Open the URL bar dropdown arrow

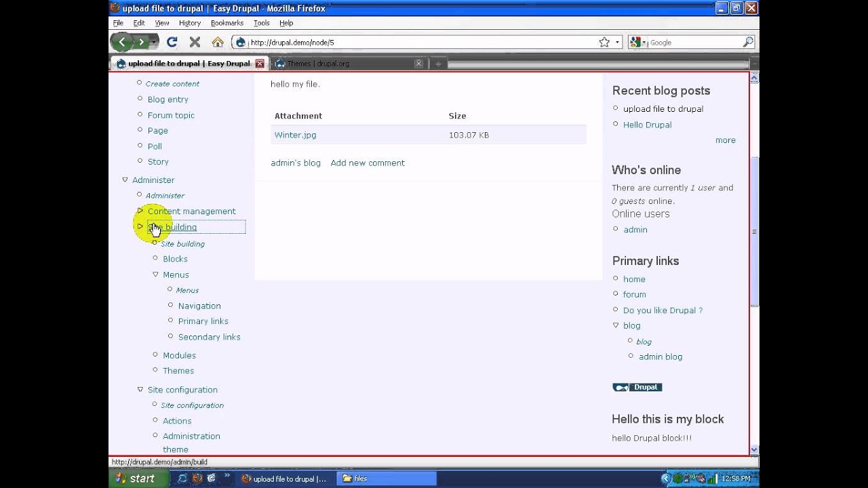(617, 42)
